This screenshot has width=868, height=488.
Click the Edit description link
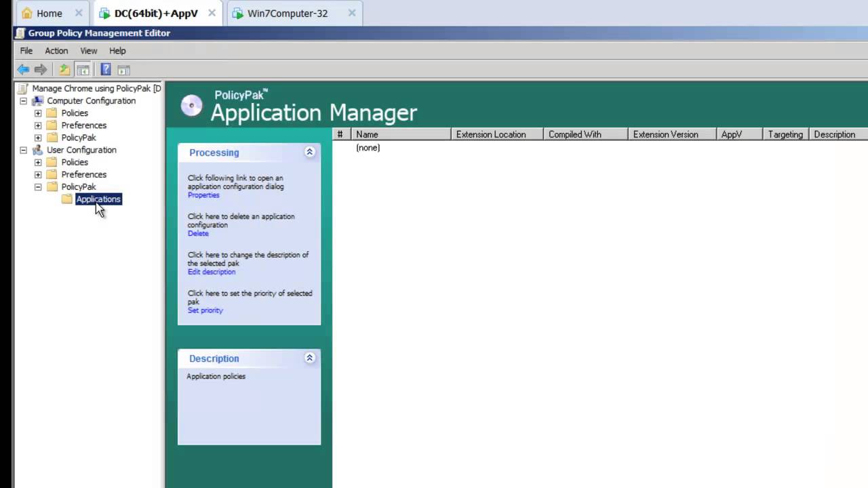click(212, 272)
